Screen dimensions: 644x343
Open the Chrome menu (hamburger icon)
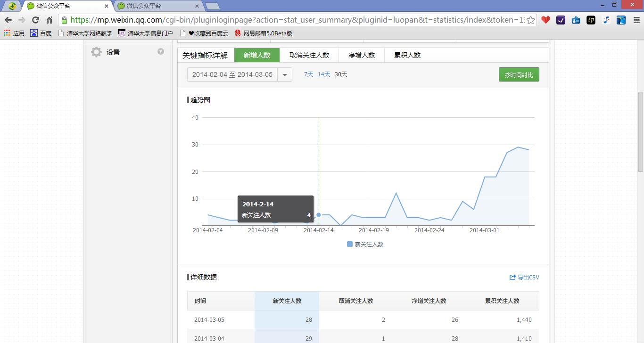point(636,21)
